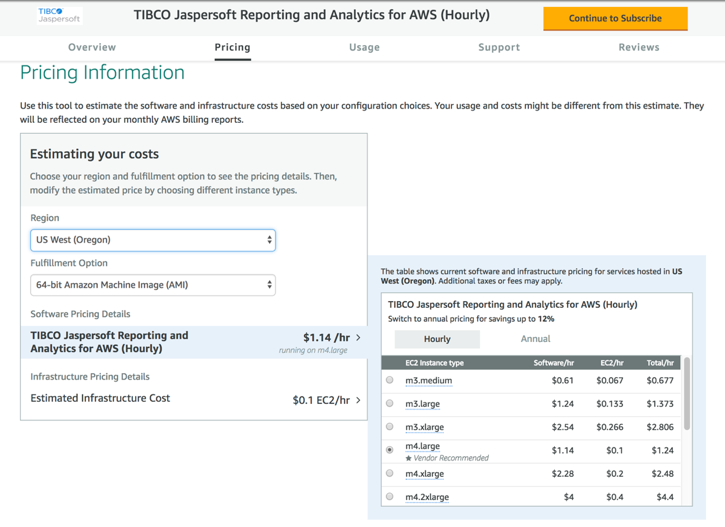
Task: Click the $0.266 EC2 price cell
Action: click(x=610, y=427)
